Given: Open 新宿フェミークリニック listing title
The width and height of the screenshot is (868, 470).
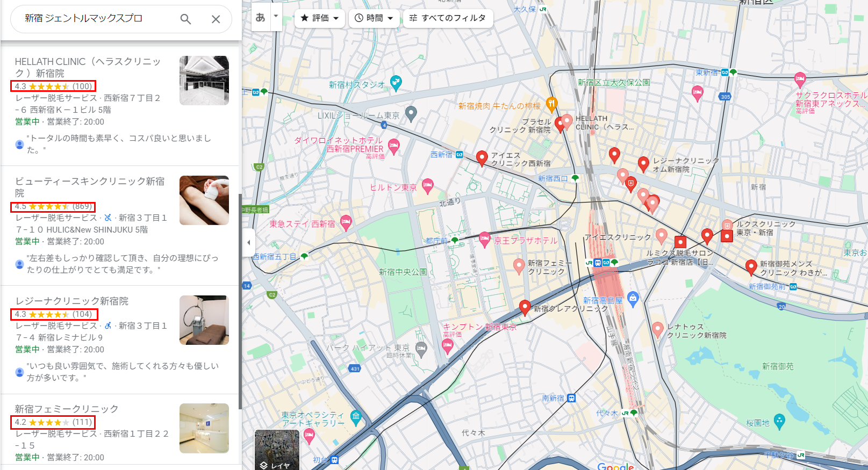Looking at the screenshot, I should 67,409.
